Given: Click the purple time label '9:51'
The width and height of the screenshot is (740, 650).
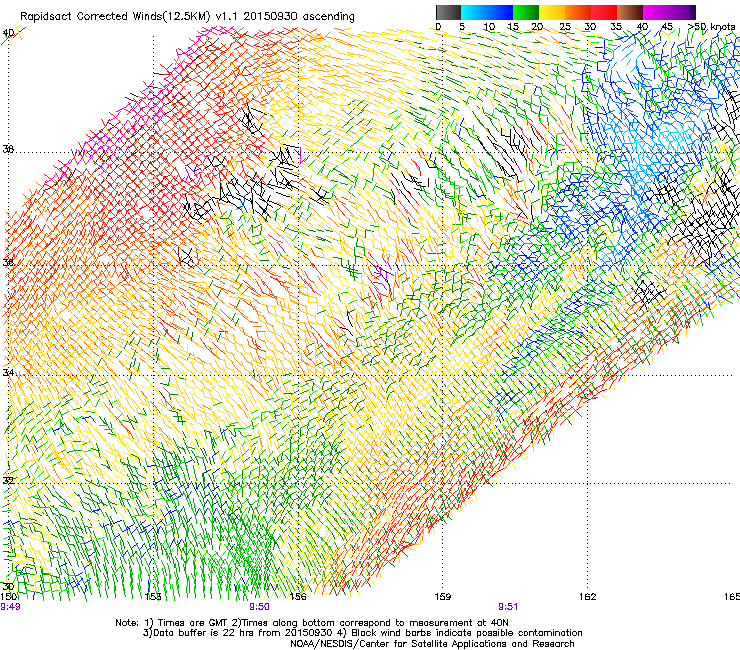Looking at the screenshot, I should (x=508, y=607).
